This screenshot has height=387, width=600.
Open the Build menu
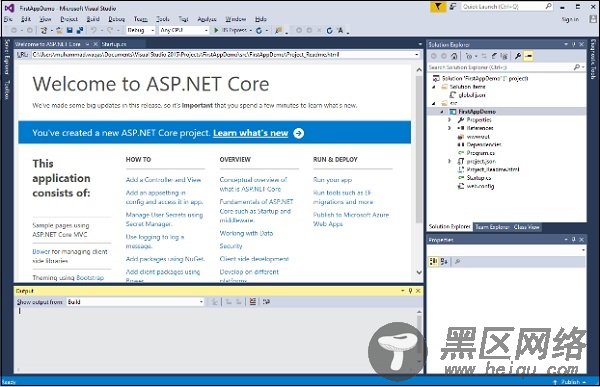point(93,19)
